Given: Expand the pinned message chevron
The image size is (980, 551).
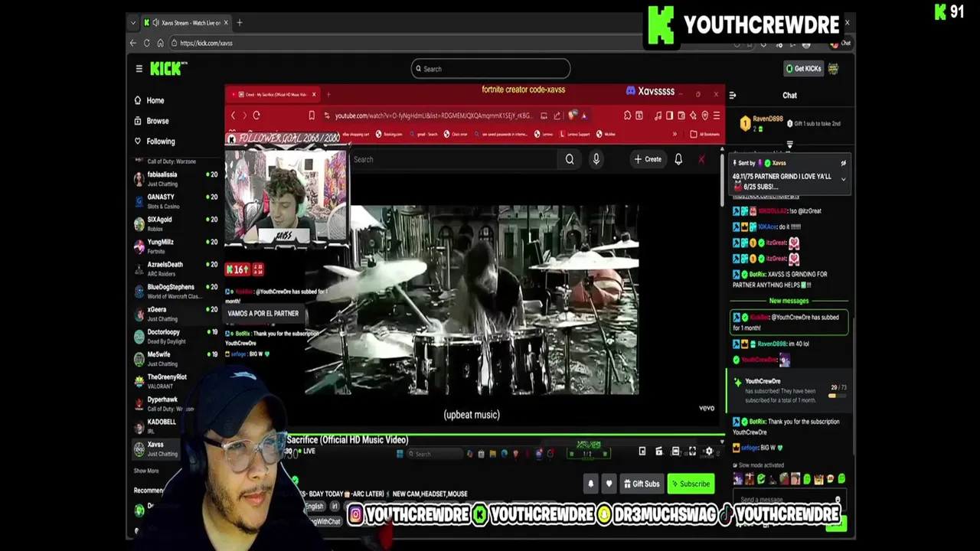Looking at the screenshot, I should tap(843, 180).
